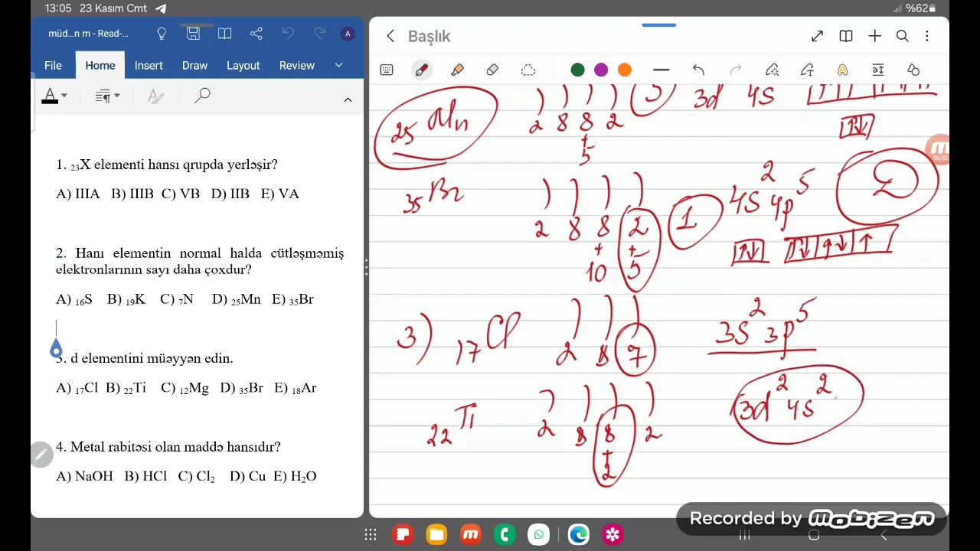Viewport: 980px width, 551px height.
Task: Go back from the note with the arrow
Action: click(390, 36)
